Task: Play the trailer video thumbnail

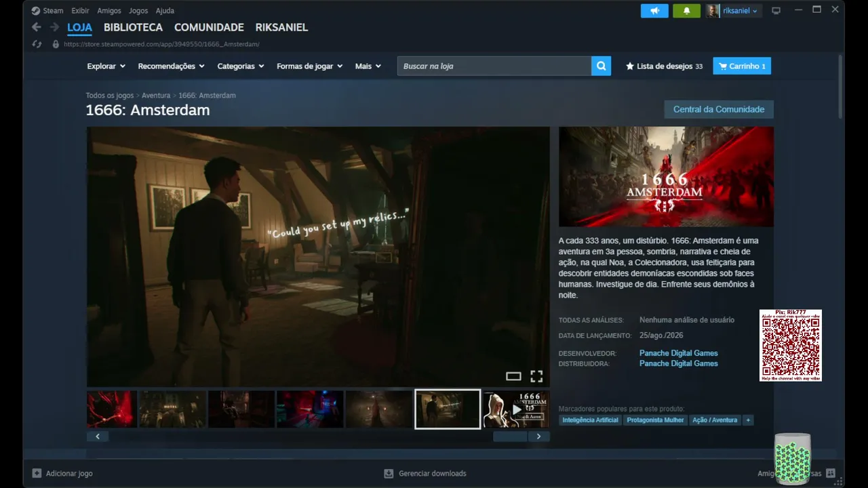Action: [516, 409]
